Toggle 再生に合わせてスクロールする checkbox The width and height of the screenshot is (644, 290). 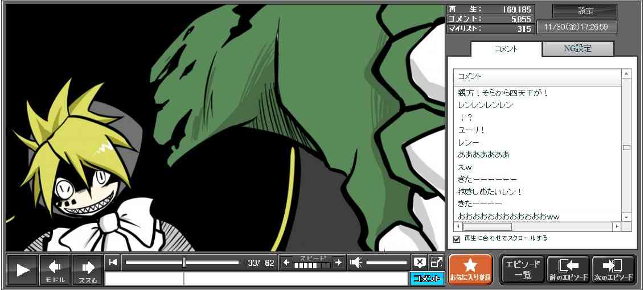click(x=457, y=239)
